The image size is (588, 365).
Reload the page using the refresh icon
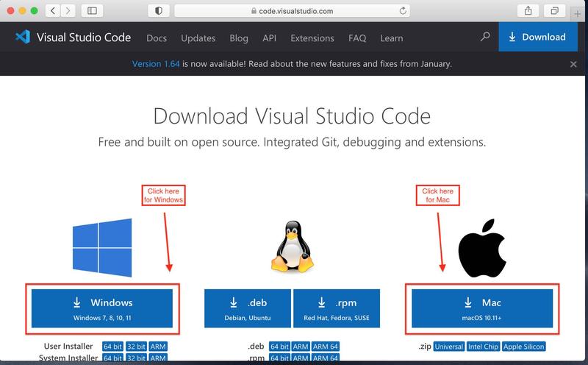pos(403,11)
